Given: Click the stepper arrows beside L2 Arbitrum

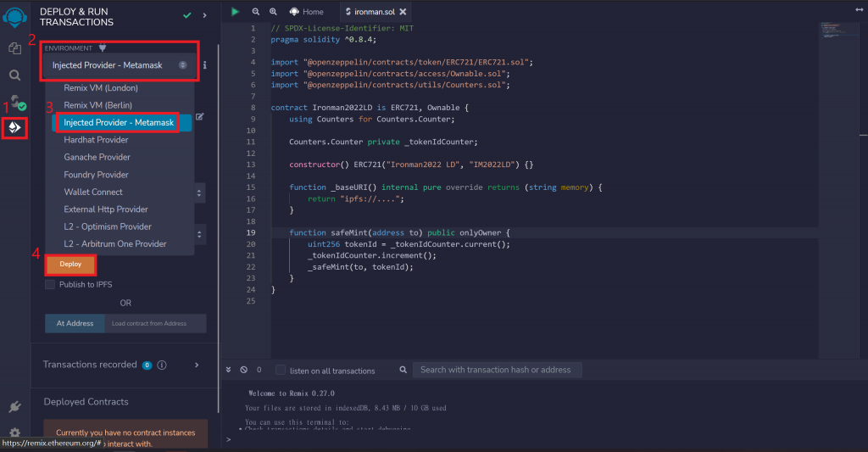Looking at the screenshot, I should 199,234.
